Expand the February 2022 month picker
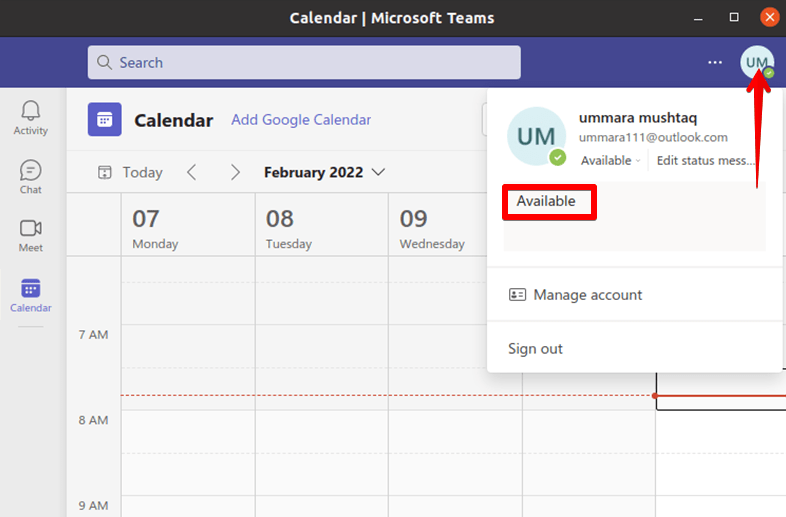 [324, 172]
